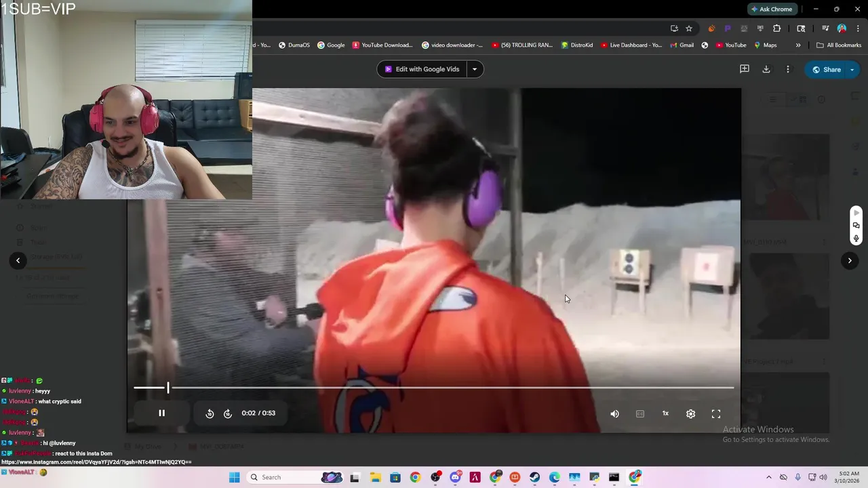Click the blue Share button

click(x=825, y=69)
